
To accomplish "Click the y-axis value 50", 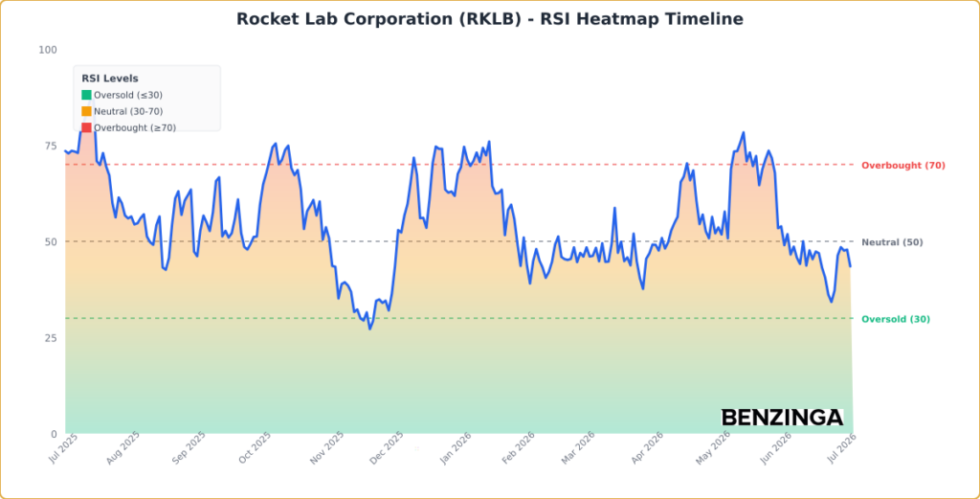I will point(51,242).
